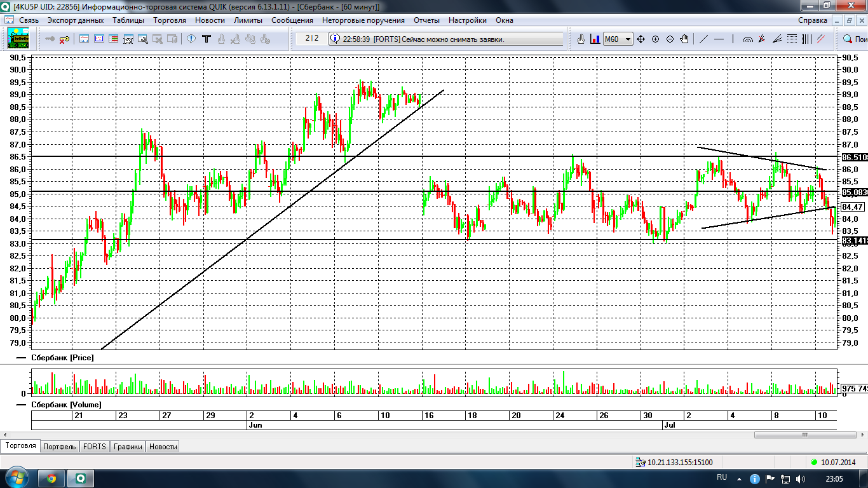This screenshot has height=488, width=868.
Task: Click the disconnect key icon with red cross
Action: (x=64, y=39)
